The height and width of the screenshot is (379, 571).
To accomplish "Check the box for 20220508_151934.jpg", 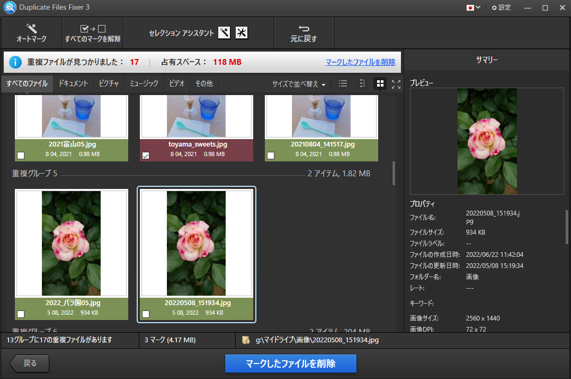I will point(146,314).
